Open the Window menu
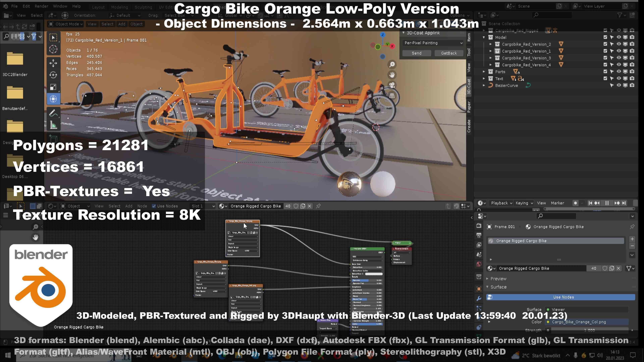 60,6
